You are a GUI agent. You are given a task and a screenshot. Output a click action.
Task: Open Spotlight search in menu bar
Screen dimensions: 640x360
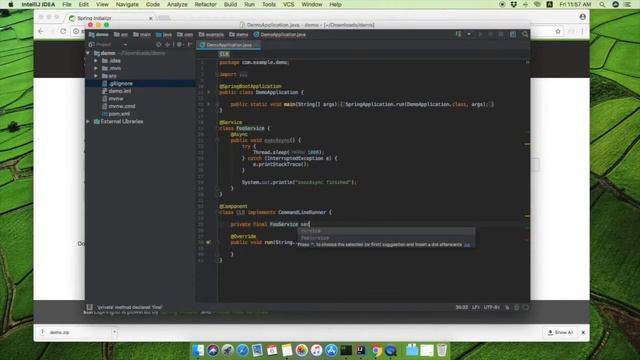(x=602, y=4)
